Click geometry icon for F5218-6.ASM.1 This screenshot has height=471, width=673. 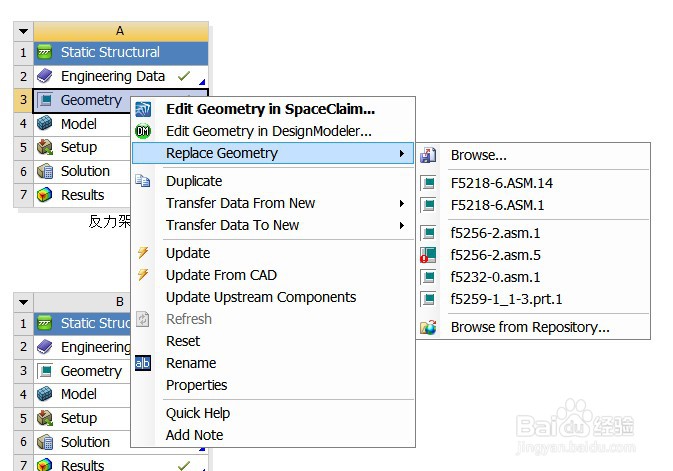click(428, 205)
